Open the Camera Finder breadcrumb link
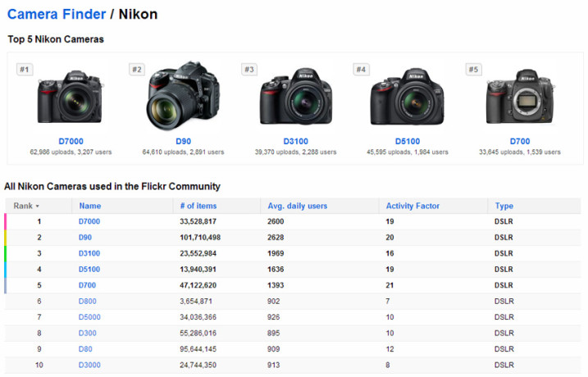 [57, 14]
